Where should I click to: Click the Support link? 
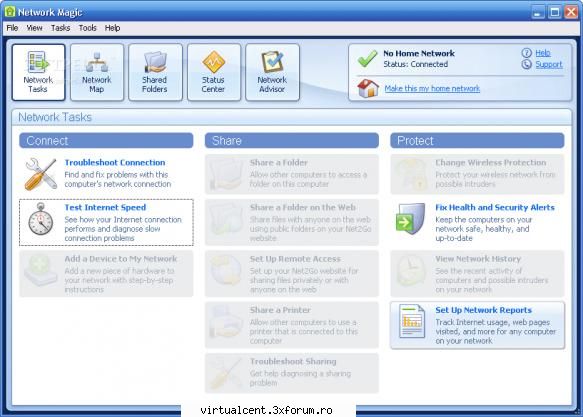pos(549,64)
